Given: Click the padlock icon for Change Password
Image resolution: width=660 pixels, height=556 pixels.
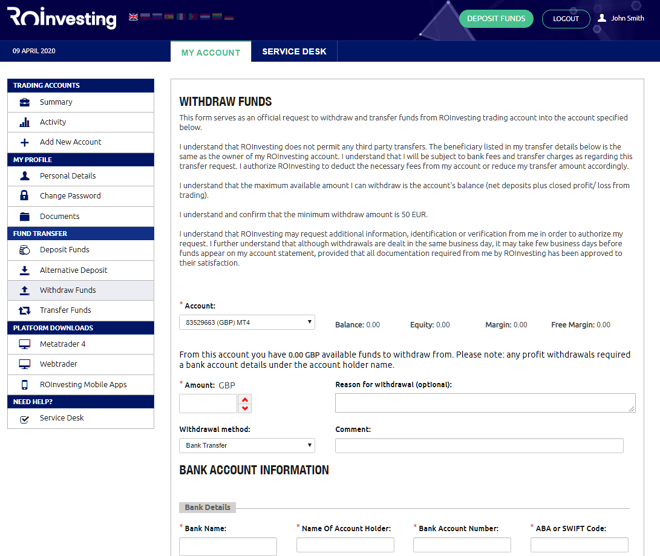Looking at the screenshot, I should tap(24, 195).
